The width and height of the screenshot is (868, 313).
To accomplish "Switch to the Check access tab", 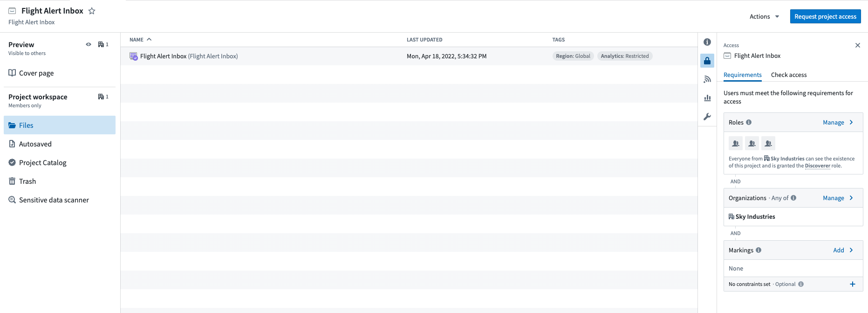I will click(x=789, y=75).
